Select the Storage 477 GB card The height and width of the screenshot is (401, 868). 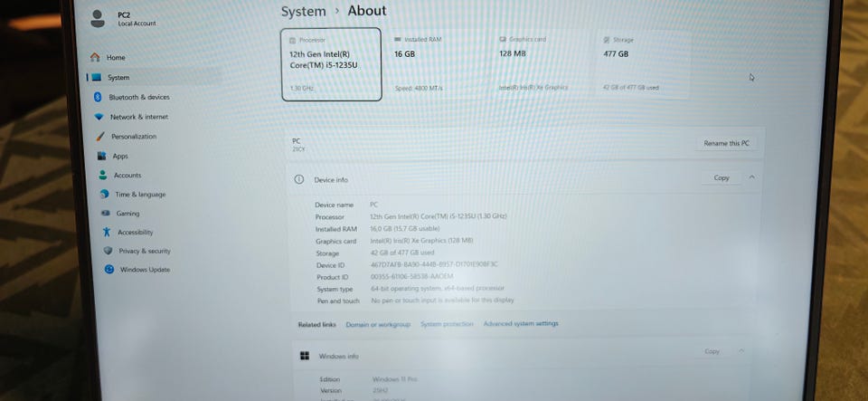[x=643, y=64]
